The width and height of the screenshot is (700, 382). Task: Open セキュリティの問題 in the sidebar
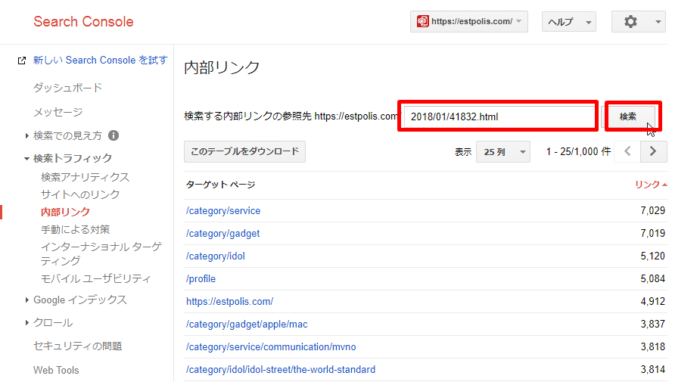(78, 346)
